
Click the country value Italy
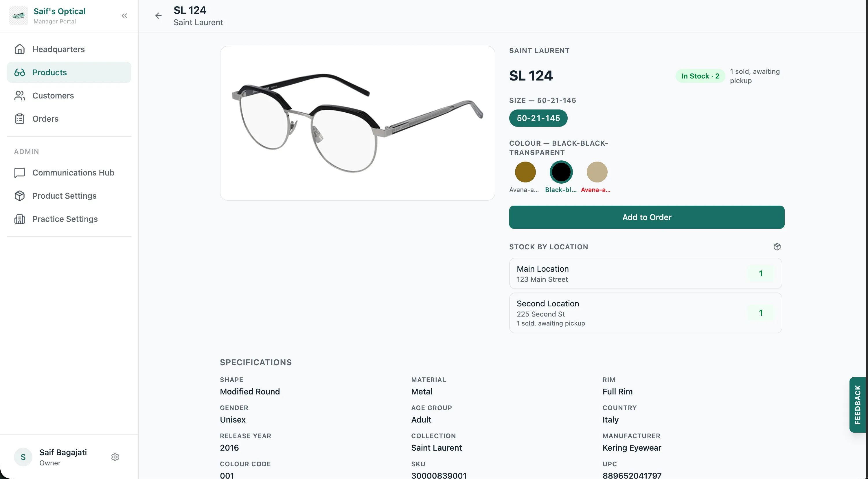(x=610, y=420)
